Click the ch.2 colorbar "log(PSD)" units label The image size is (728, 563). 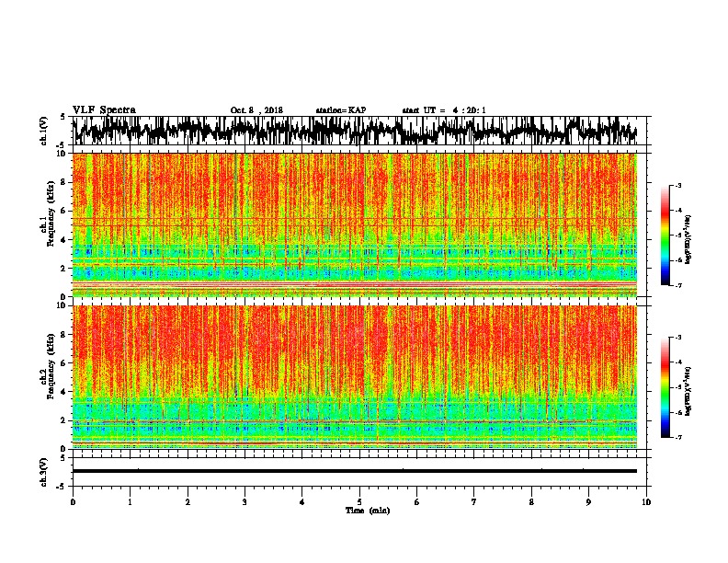pos(688,391)
